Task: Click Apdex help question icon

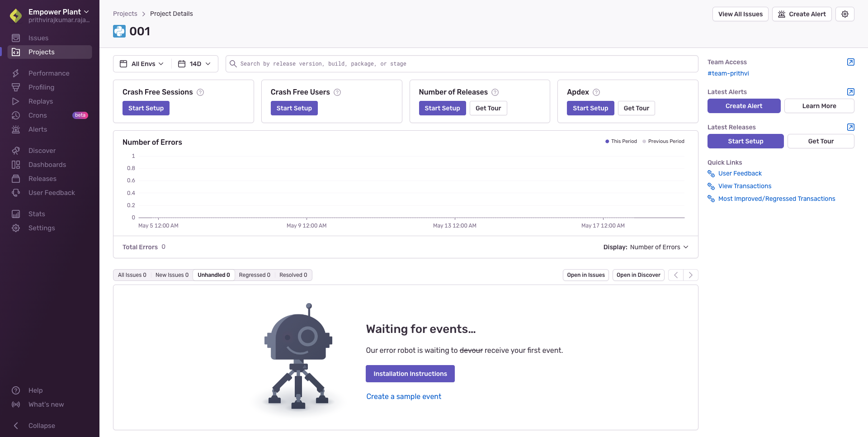Action: (x=596, y=92)
